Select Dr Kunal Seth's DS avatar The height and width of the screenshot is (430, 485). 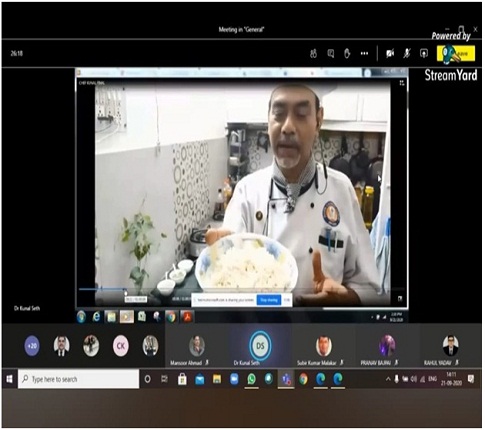(x=260, y=346)
